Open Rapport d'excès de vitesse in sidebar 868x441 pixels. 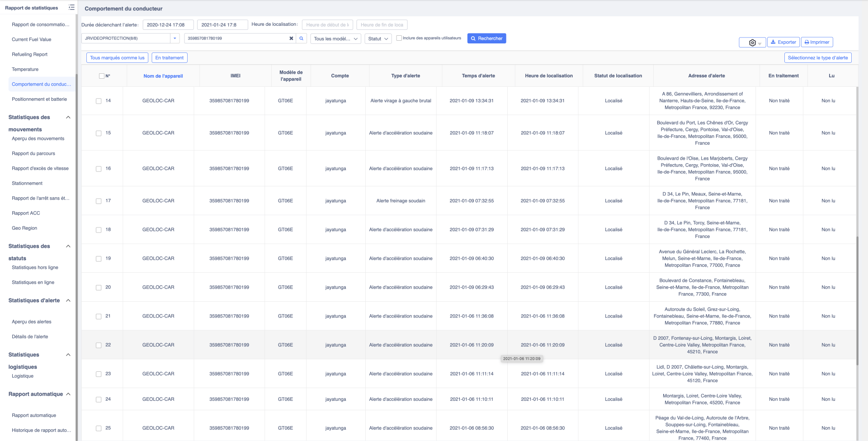coord(40,168)
